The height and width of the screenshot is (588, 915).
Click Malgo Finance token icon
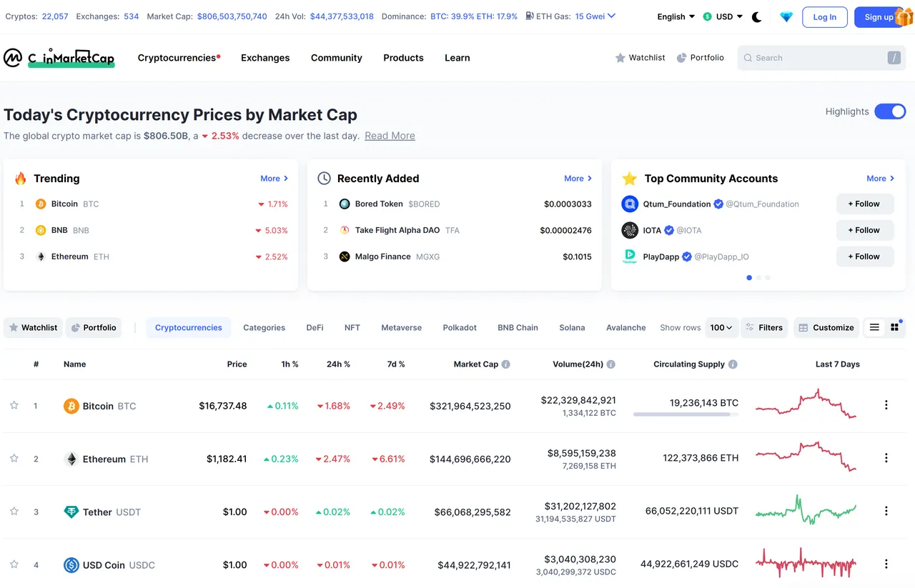[x=345, y=256]
